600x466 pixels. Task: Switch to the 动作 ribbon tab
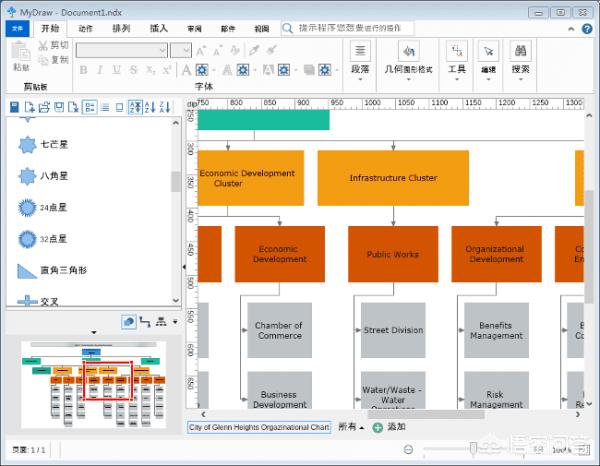[86, 29]
